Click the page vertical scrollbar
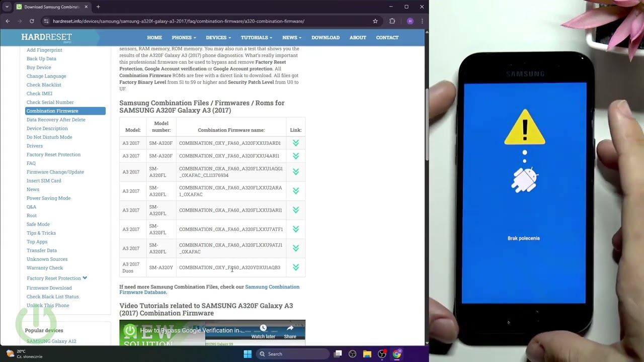 427,126
